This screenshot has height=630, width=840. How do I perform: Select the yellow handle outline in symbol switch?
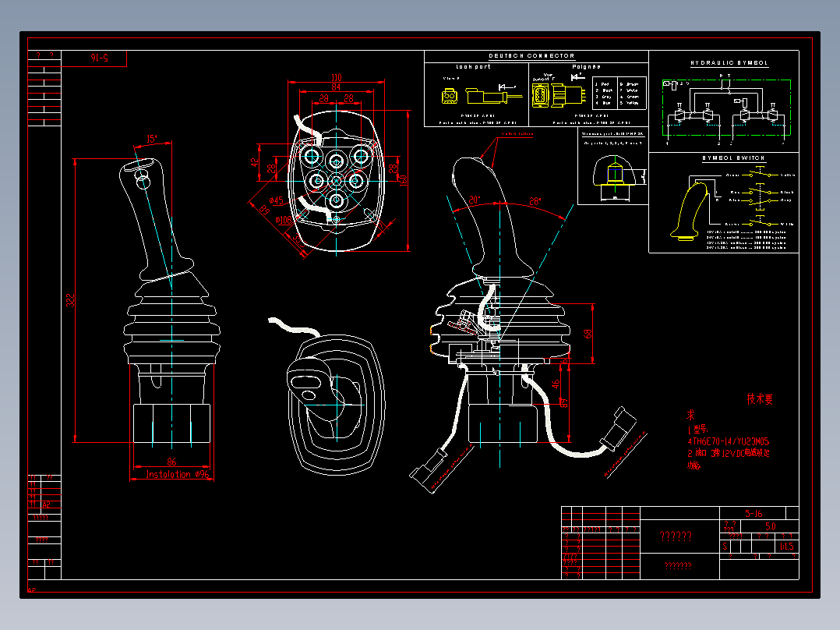click(688, 211)
